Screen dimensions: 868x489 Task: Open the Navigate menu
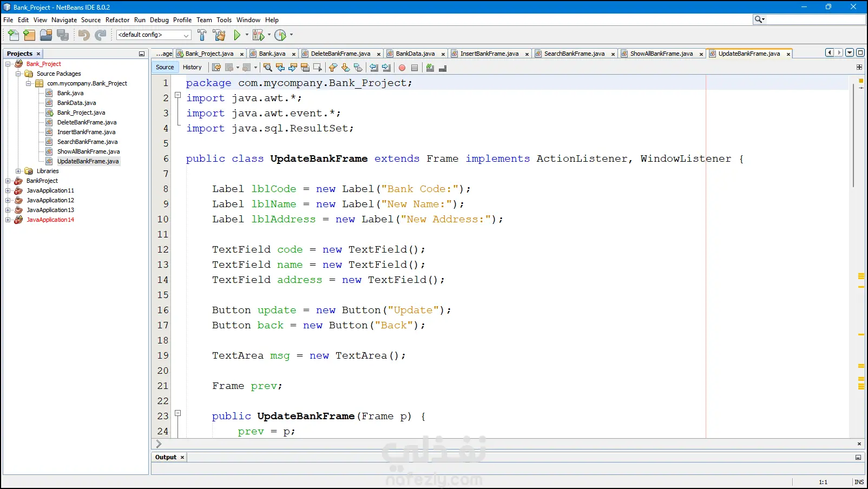tap(64, 20)
